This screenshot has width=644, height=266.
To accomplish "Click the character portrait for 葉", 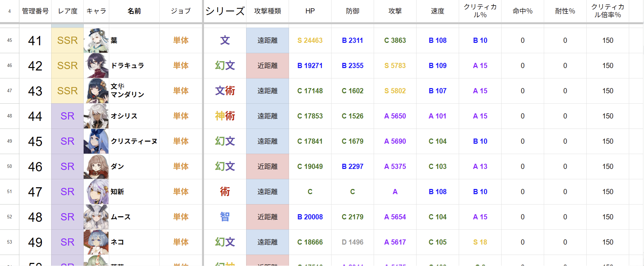I will [x=96, y=40].
